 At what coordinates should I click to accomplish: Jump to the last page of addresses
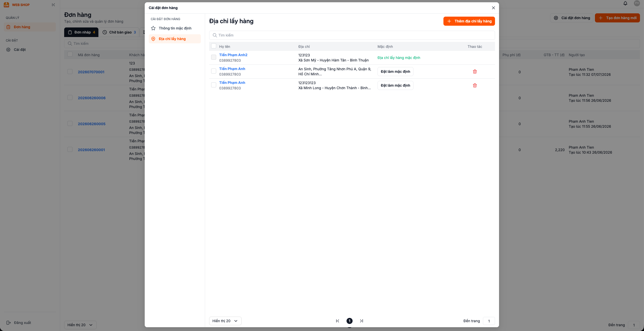tap(361, 321)
